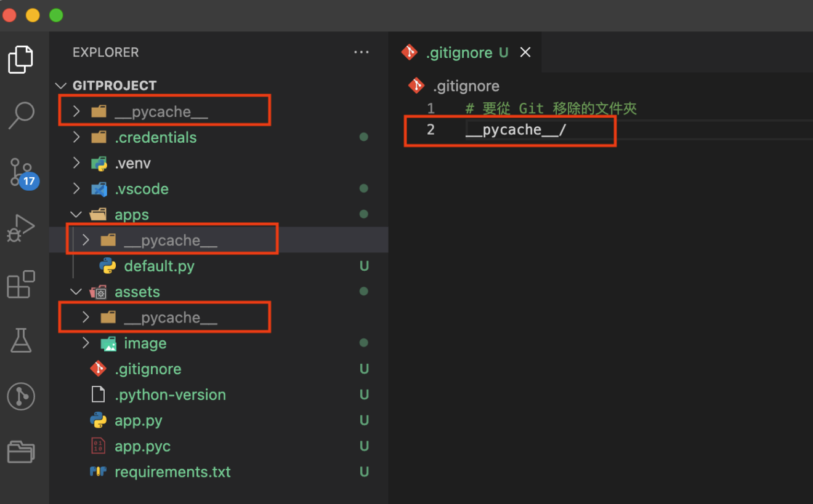Click the yellow minimize traffic light button
This screenshot has width=813, height=504.
[x=33, y=15]
